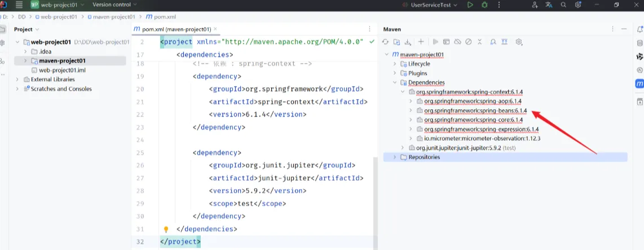Screen dimensions: 644x250
Task: Start debugging with the green bug icon
Action: pyautogui.click(x=484, y=5)
